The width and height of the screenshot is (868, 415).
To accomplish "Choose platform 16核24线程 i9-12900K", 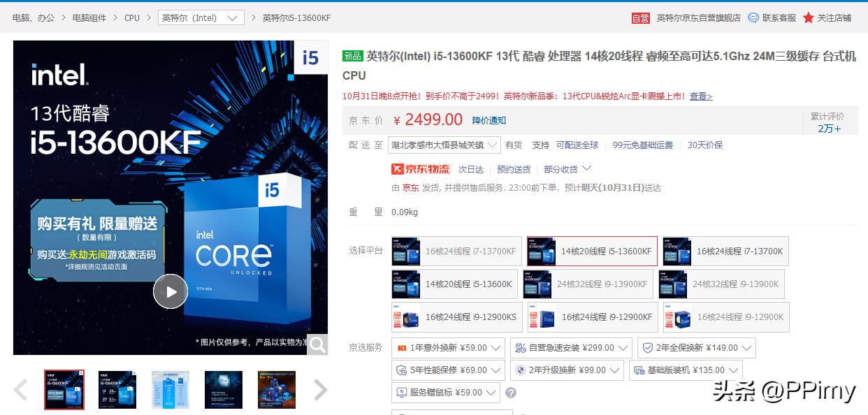I will (x=726, y=317).
